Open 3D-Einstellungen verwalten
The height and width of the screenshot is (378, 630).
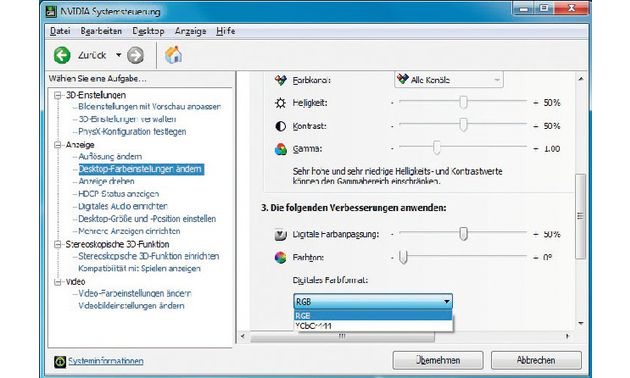[127, 119]
